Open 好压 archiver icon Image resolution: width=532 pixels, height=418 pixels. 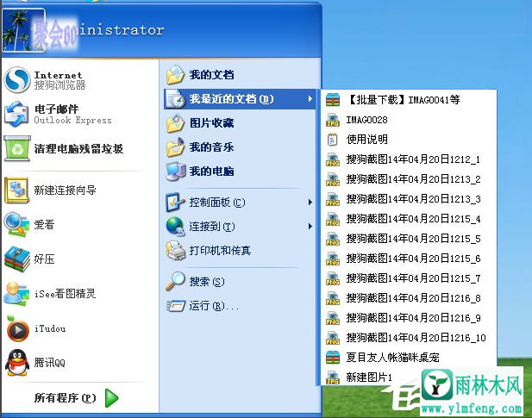click(17, 259)
